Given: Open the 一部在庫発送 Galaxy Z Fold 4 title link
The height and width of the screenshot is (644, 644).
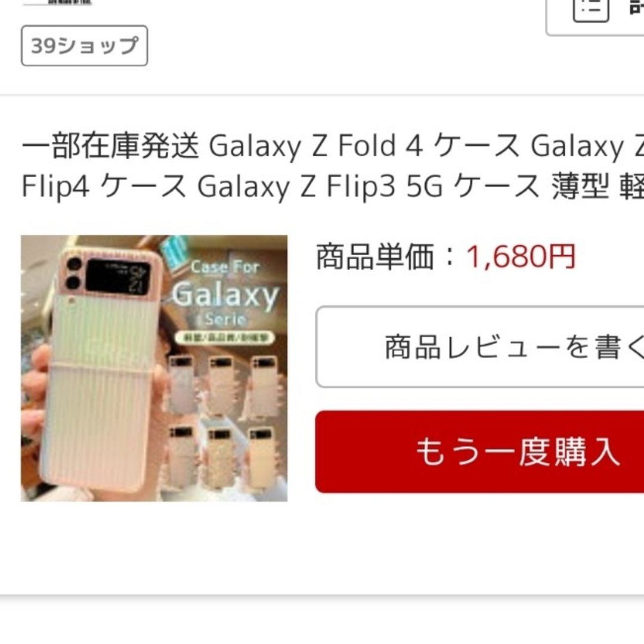Looking at the screenshot, I should [332, 146].
